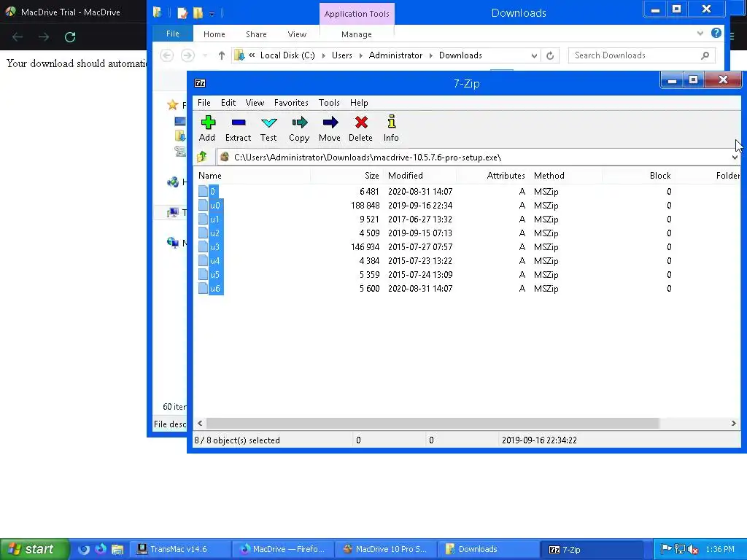Expand the 7-Zip address path dropdown
Viewport: 747px width, 560px height.
coord(735,157)
